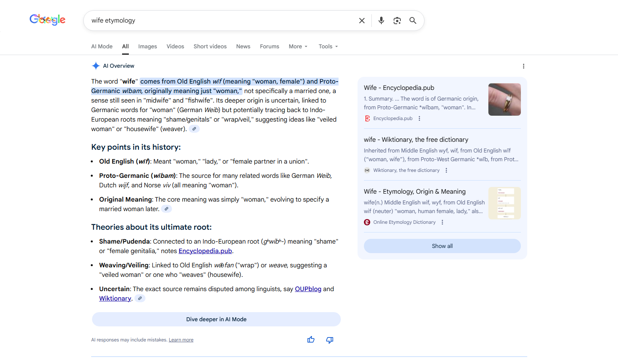
Task: Click 'AI responses may include mistakes.' text
Action: tap(129, 340)
